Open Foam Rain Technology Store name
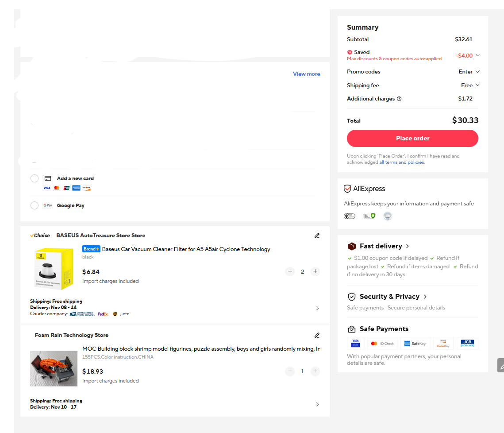Screen dimensions: 504x433 (71, 335)
